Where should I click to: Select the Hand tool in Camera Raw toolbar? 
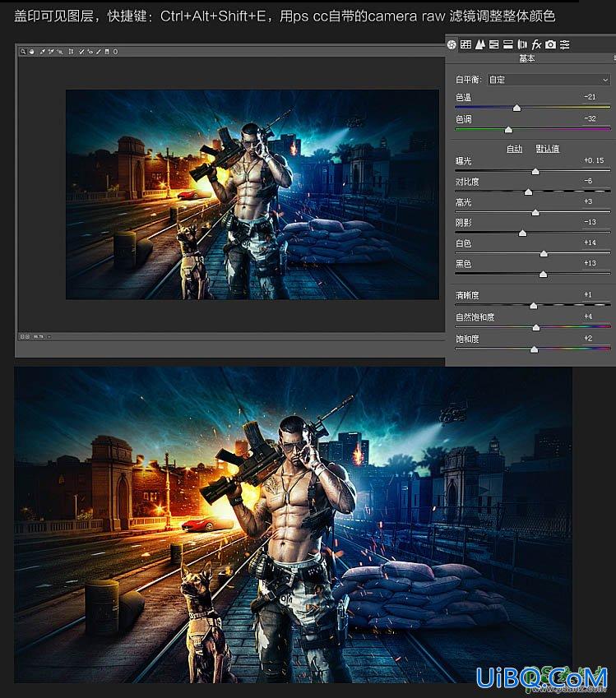pyautogui.click(x=31, y=52)
